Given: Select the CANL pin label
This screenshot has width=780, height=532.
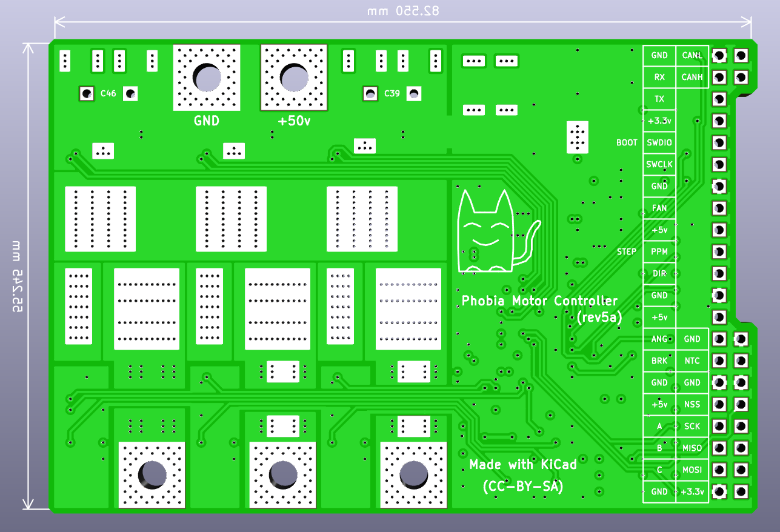Looking at the screenshot, I should [692, 55].
